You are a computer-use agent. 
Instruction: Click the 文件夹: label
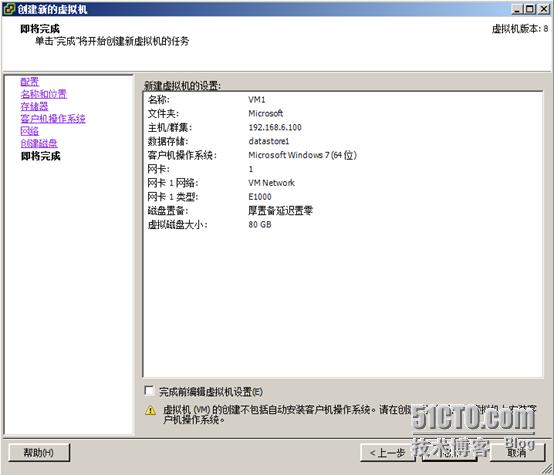(x=163, y=113)
